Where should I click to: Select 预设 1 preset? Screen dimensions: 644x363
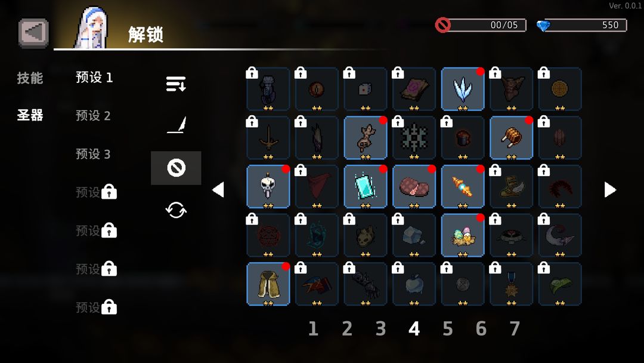[94, 77]
